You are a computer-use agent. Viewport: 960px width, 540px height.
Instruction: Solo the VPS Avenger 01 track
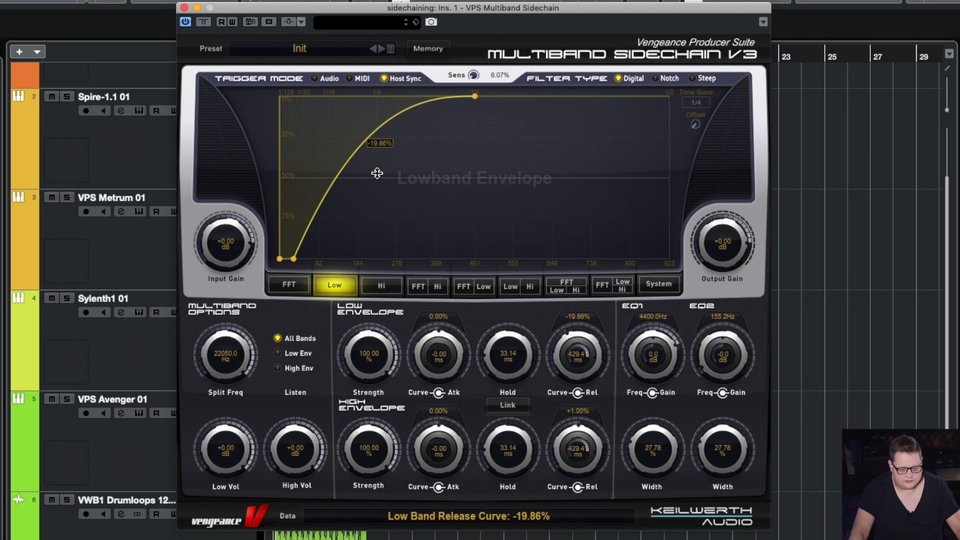[x=67, y=399]
